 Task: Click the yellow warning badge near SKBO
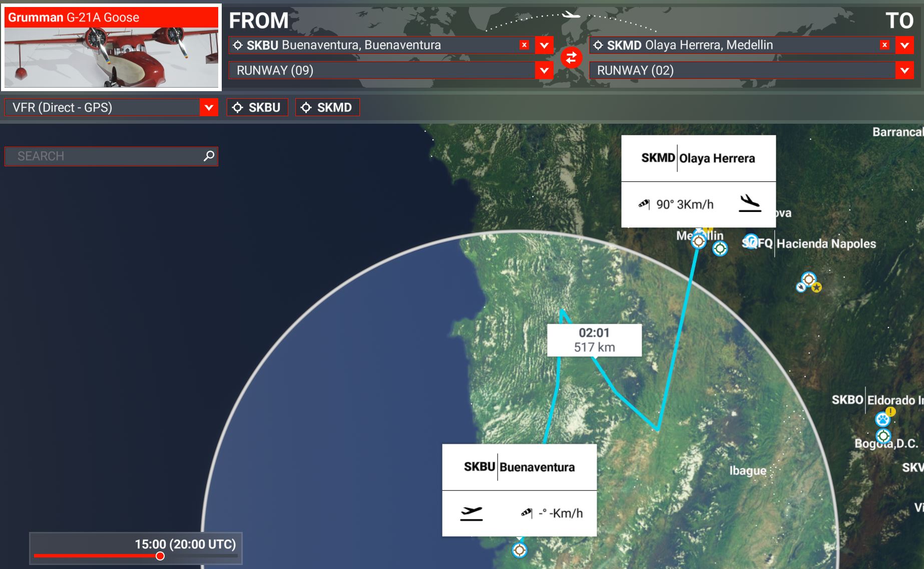(890, 412)
